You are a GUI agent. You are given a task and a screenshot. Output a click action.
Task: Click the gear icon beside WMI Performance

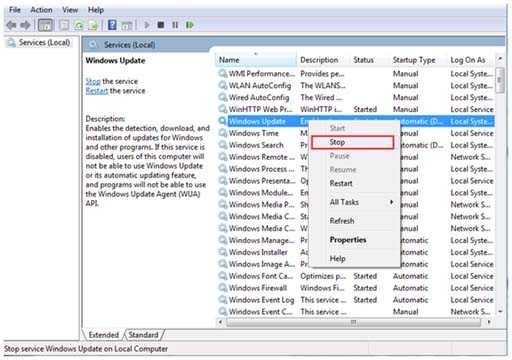222,73
